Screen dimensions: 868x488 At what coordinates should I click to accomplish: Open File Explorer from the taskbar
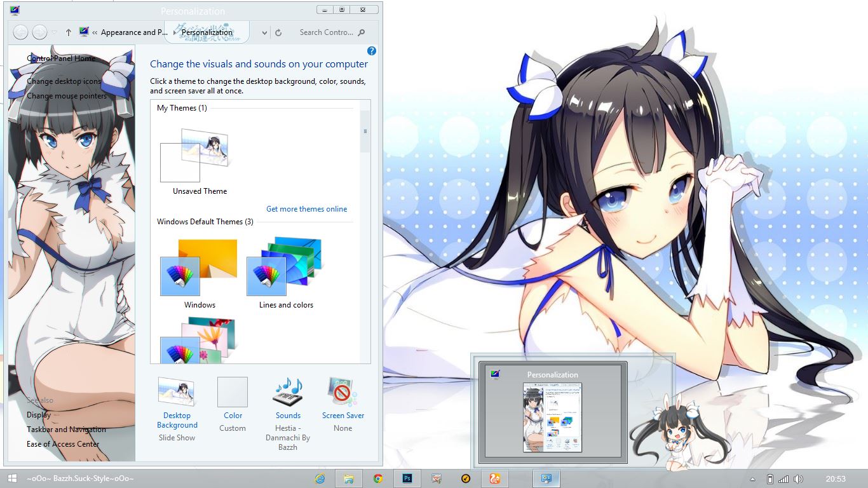pos(348,478)
